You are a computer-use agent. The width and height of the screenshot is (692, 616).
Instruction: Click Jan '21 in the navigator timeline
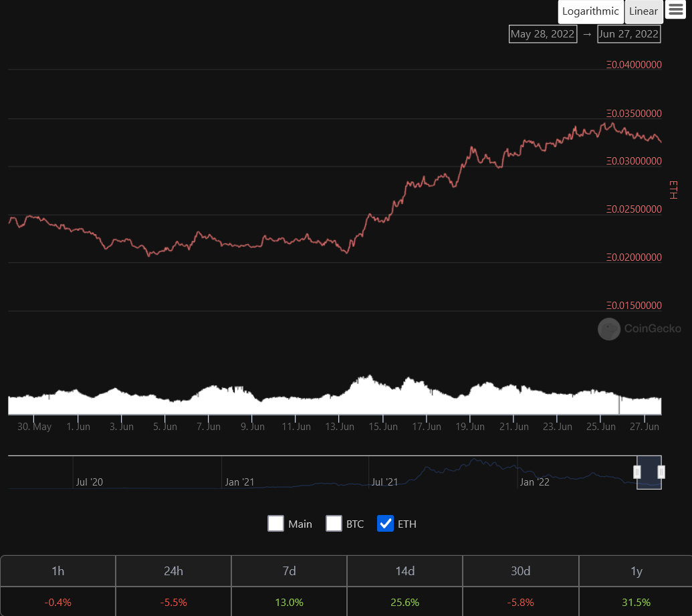point(239,482)
